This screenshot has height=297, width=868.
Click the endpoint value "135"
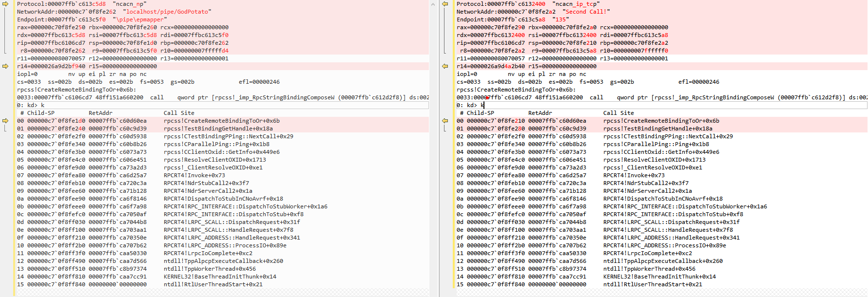[562, 19]
